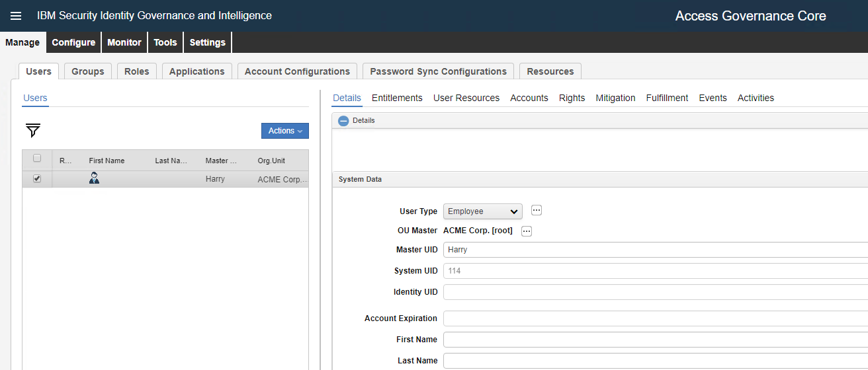Click the ellipsis button beside OU Master
868x370 pixels.
527,231
